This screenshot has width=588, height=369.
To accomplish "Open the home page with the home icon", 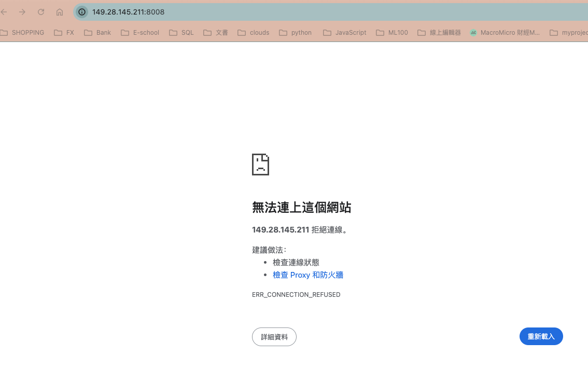I will coord(59,11).
